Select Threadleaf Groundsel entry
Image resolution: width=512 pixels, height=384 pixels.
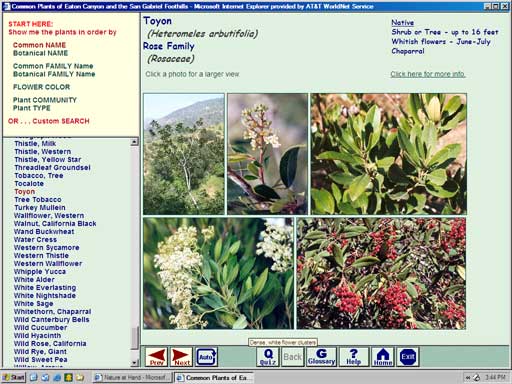[x=52, y=168]
